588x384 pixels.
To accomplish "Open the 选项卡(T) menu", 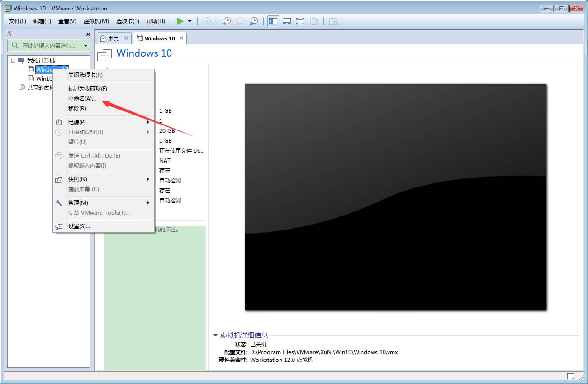I will pyautogui.click(x=128, y=21).
